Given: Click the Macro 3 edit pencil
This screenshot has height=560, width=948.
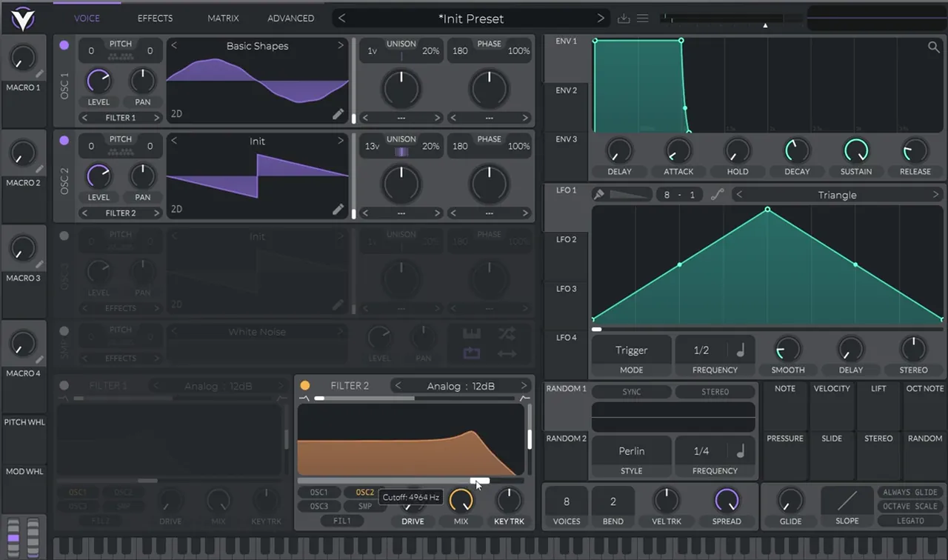Looking at the screenshot, I should [40, 264].
